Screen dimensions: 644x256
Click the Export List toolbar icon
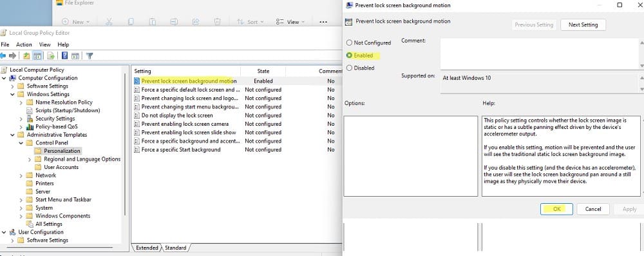pos(51,55)
